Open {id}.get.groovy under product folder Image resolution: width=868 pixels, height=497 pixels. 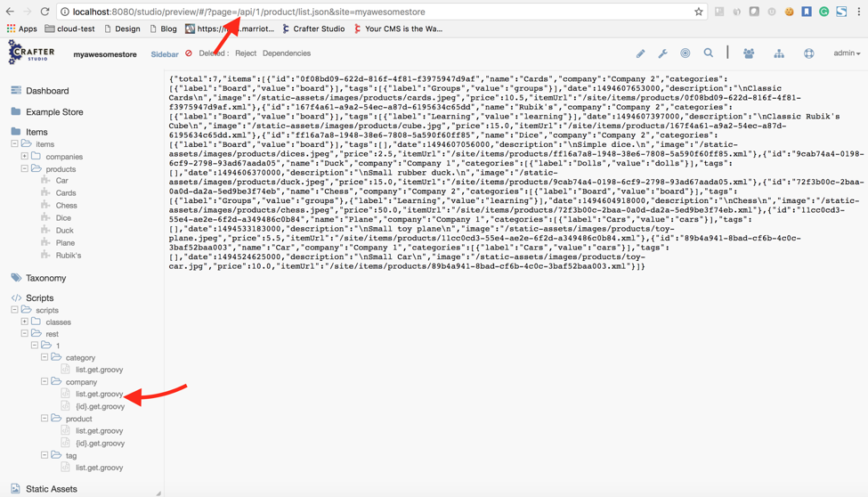tap(101, 444)
